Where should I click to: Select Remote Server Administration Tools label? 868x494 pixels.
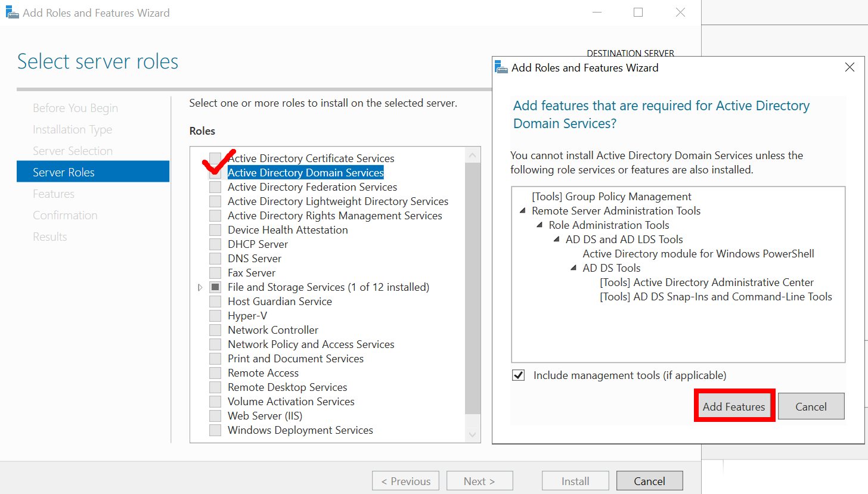616,211
